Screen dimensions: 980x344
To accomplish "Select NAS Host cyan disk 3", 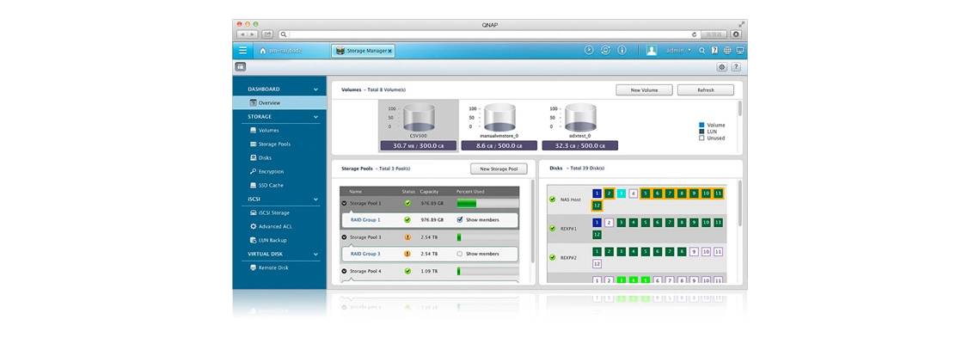I will (x=621, y=193).
